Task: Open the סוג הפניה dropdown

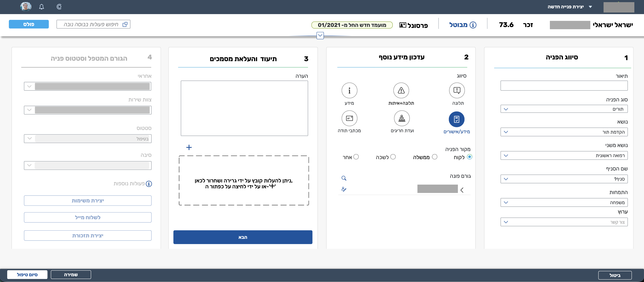Action: [x=564, y=109]
